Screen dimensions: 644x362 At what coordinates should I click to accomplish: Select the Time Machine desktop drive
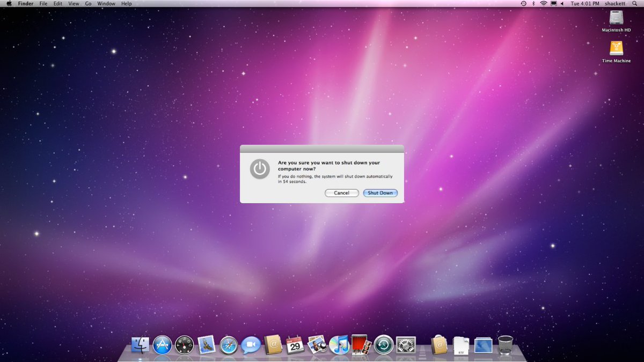tap(616, 52)
